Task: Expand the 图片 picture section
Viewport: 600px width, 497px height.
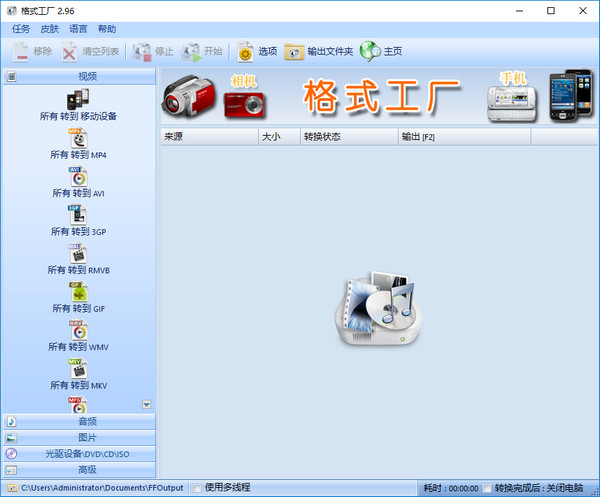Action: pyautogui.click(x=80, y=438)
